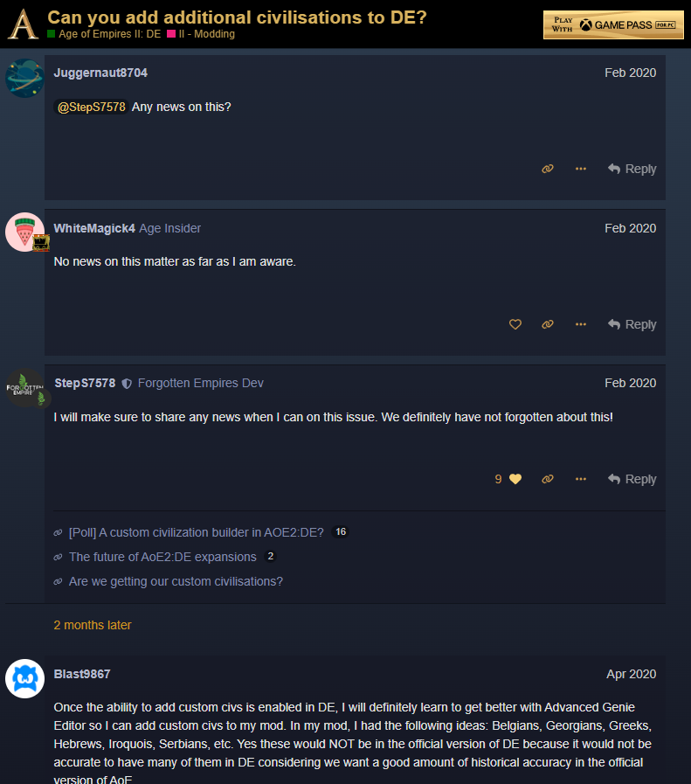Toggle the filled heart on StepS7578's post
The width and height of the screenshot is (691, 784).
click(515, 479)
